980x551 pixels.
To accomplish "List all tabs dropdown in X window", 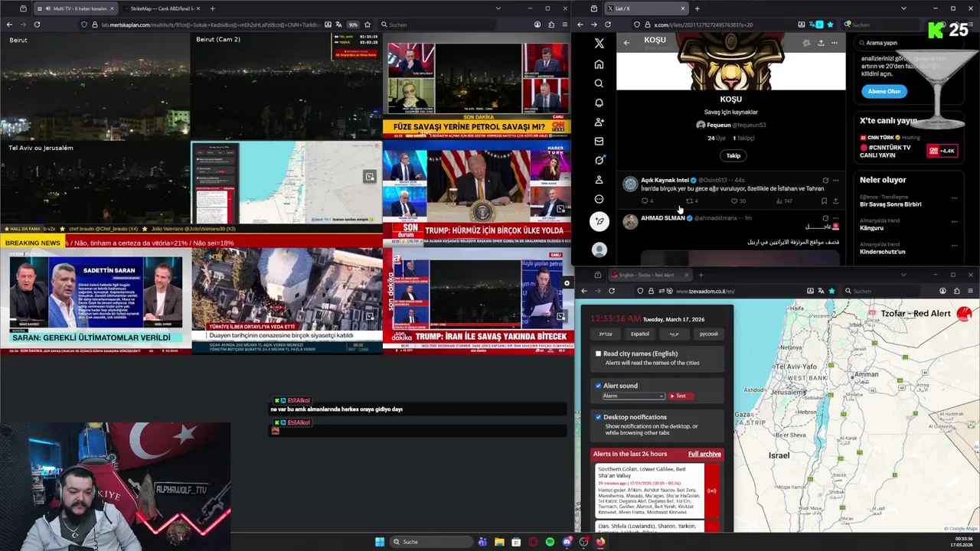I will 903,8.
